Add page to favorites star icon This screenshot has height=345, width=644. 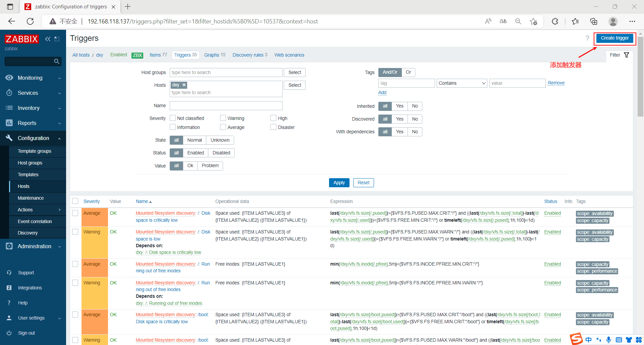pos(533,21)
